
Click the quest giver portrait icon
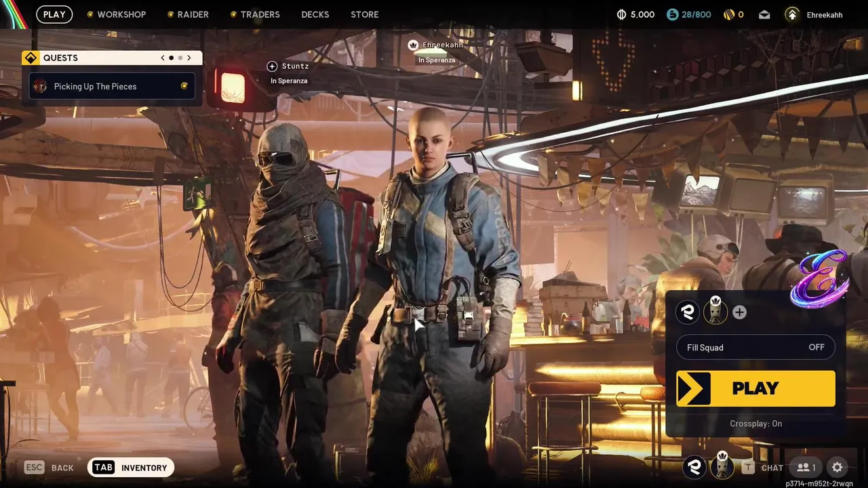(x=40, y=86)
